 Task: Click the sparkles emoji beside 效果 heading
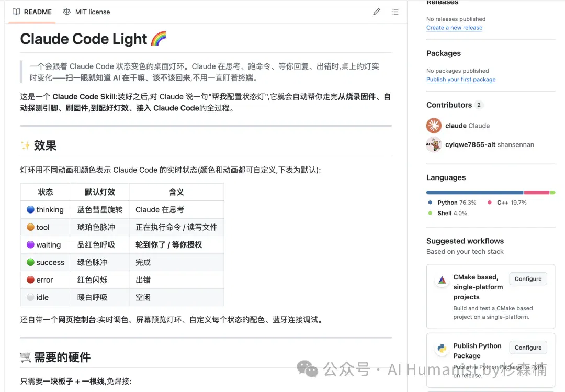(x=26, y=145)
